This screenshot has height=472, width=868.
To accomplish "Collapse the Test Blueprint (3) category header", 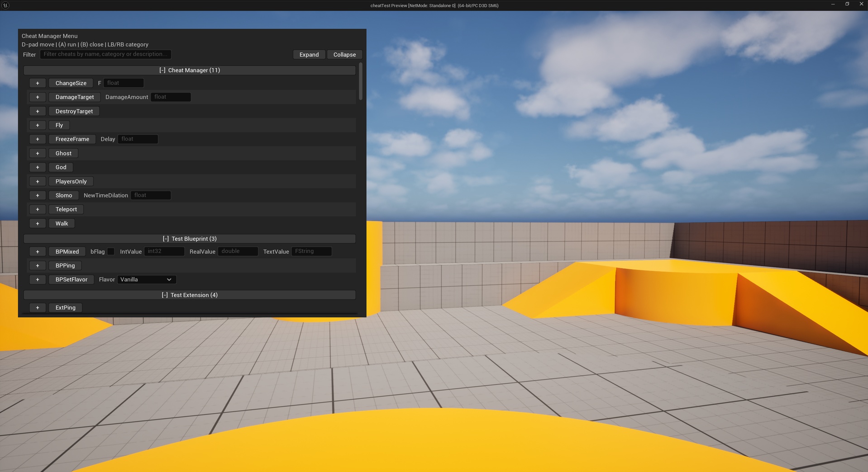I will 190,239.
